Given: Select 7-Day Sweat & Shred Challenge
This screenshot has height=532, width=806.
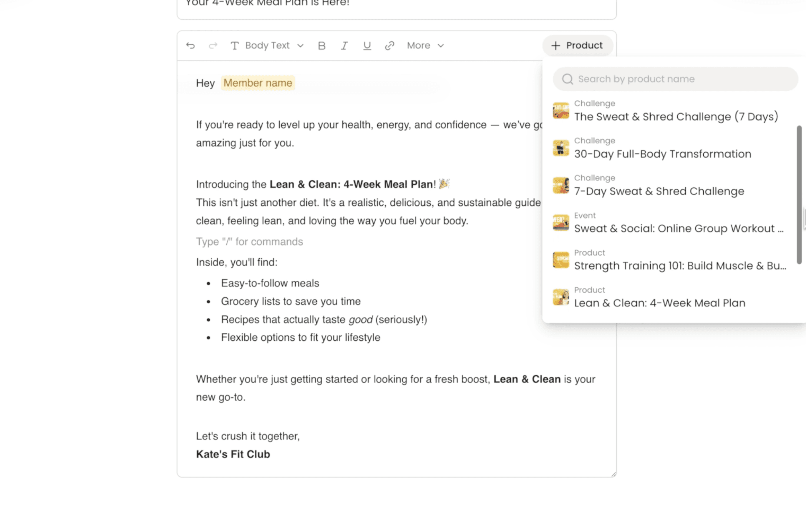Looking at the screenshot, I should coord(659,191).
